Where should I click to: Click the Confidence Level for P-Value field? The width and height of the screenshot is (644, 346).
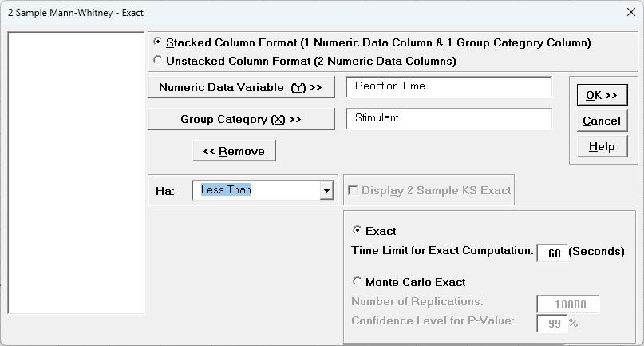551,323
